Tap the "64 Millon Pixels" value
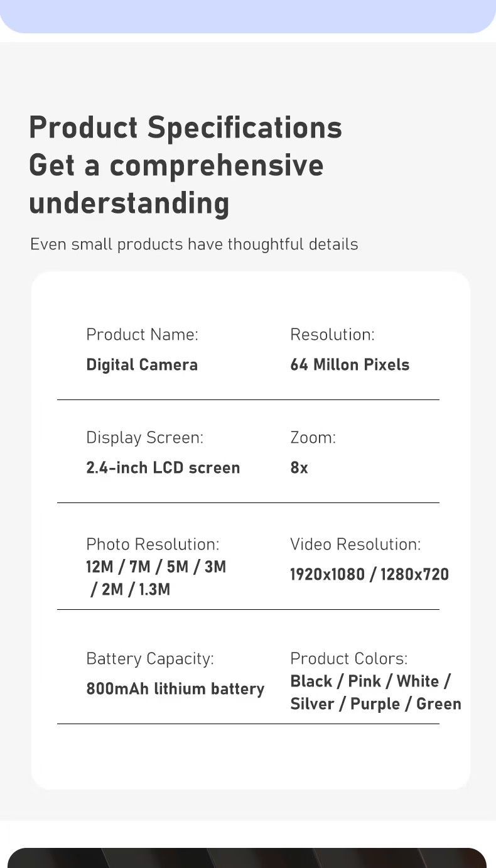 [350, 365]
